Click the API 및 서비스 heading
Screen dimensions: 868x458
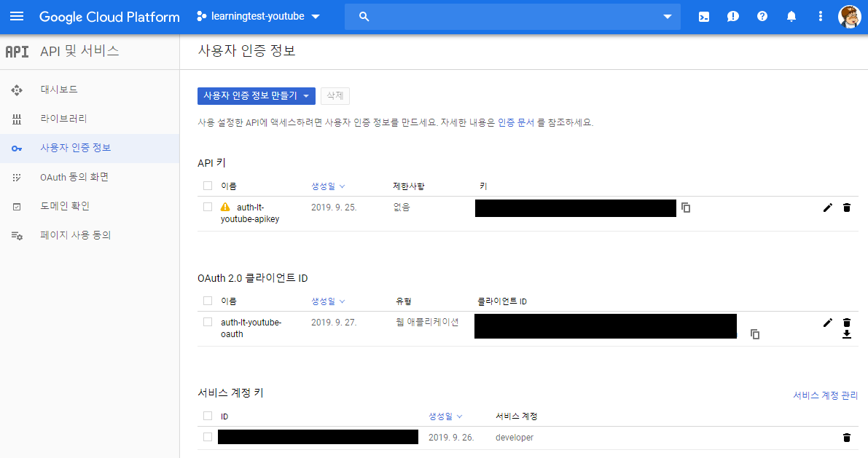(x=79, y=52)
